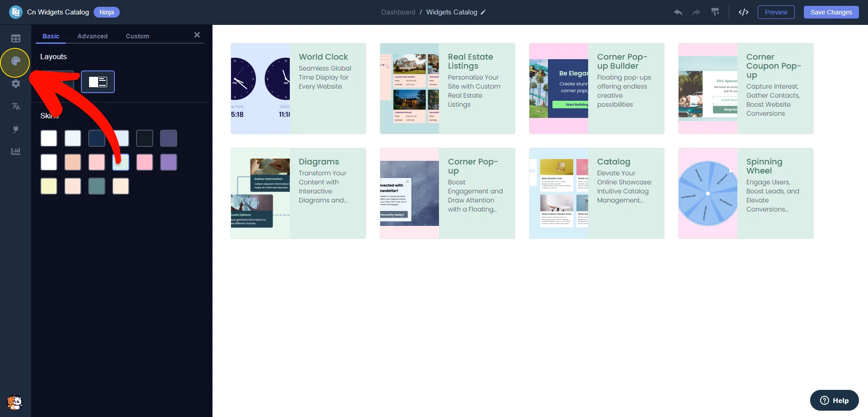Open the Catalog card thumbnail

(x=559, y=193)
